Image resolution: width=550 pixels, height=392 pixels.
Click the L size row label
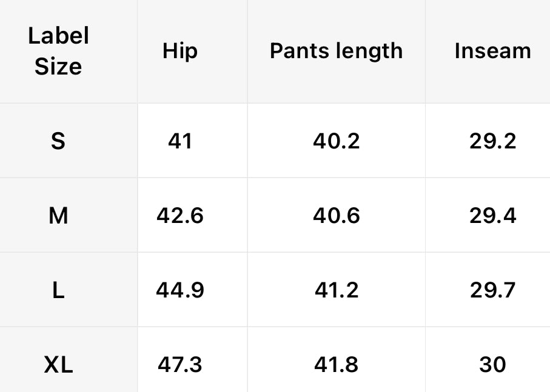pyautogui.click(x=58, y=290)
